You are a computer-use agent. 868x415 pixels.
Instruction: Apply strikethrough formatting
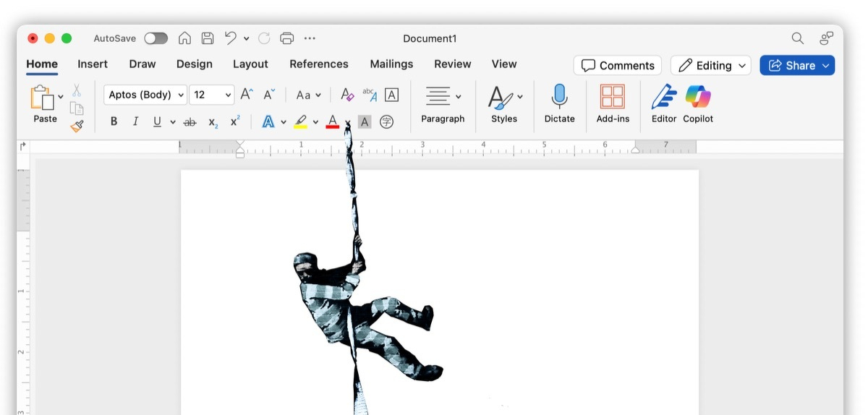(190, 122)
